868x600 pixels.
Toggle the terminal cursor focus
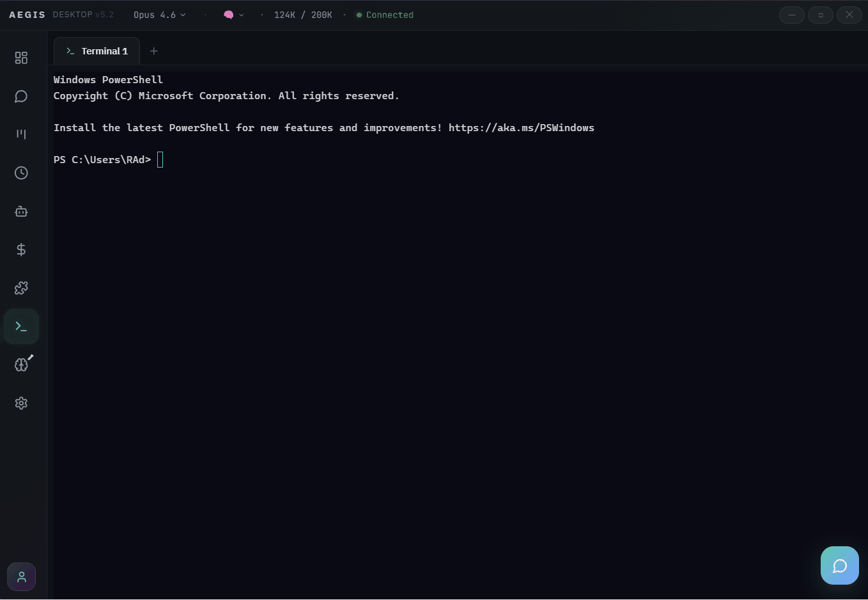click(x=160, y=159)
